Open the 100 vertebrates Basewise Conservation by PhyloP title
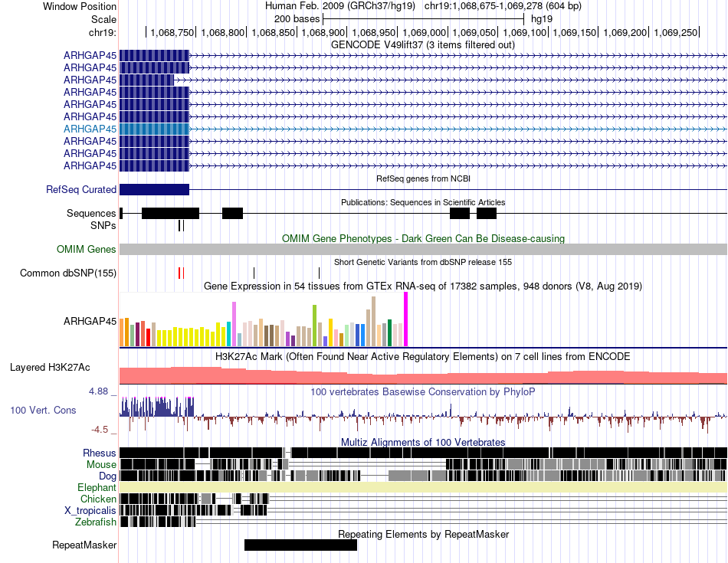Image resolution: width=728 pixels, height=563 pixels. [x=423, y=391]
